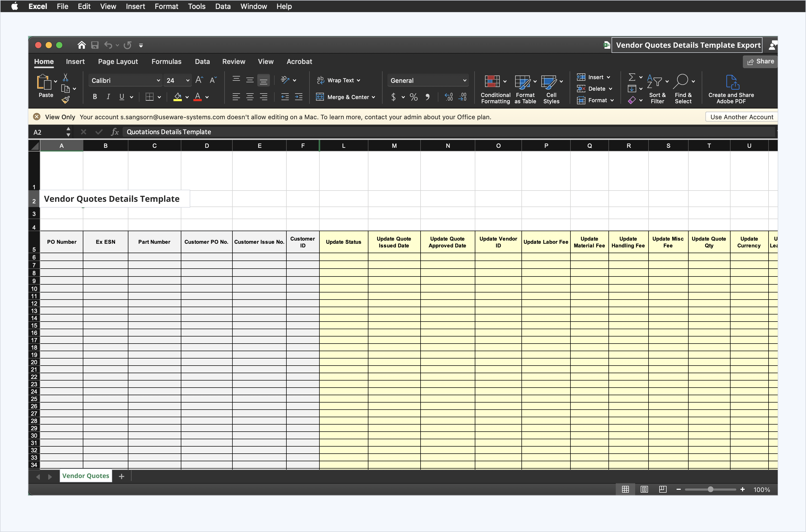Image resolution: width=806 pixels, height=532 pixels.
Task: Click the Decrease Indent icon
Action: [x=285, y=97]
